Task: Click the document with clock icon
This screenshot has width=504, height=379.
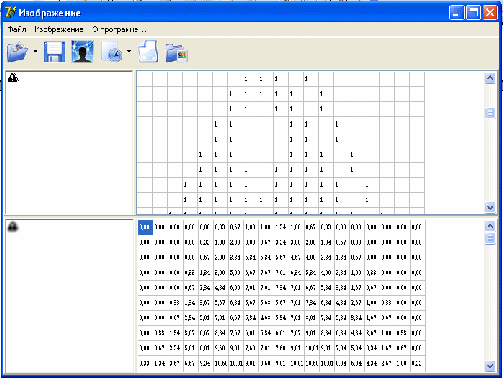Action: pyautogui.click(x=112, y=52)
